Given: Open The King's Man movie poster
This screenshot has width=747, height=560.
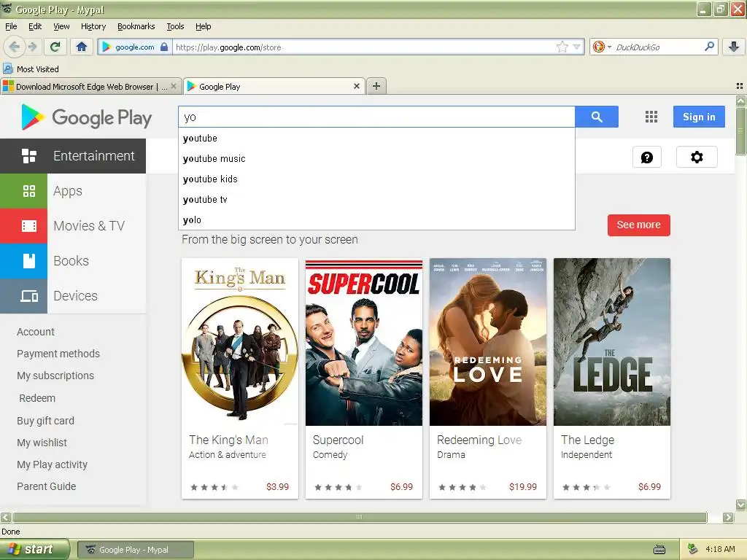Looking at the screenshot, I should click(x=239, y=342).
